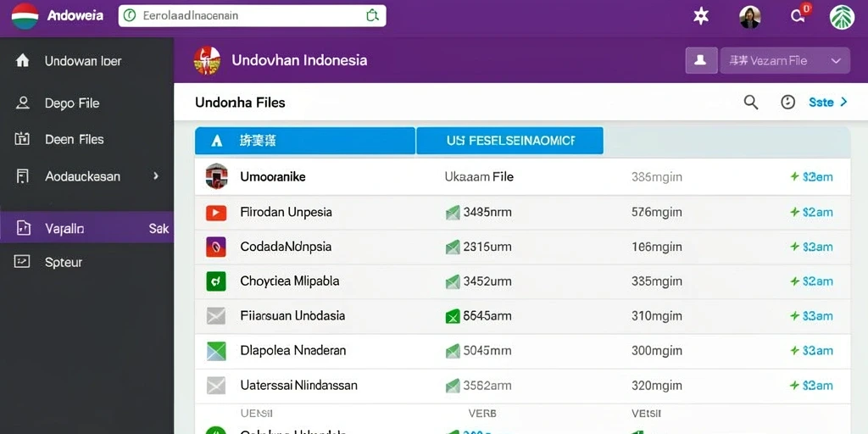868x434 pixels.
Task: Open the user avatar photo in top bar
Action: [750, 17]
